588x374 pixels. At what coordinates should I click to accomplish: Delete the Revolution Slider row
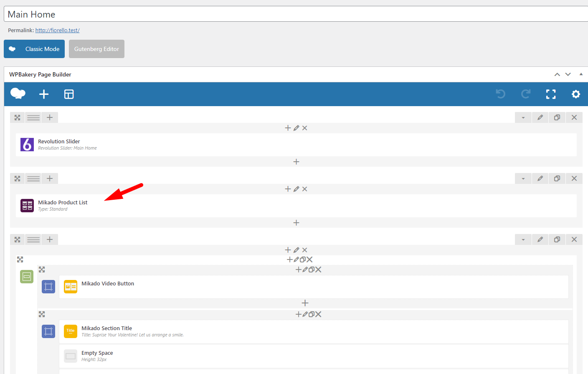(574, 117)
